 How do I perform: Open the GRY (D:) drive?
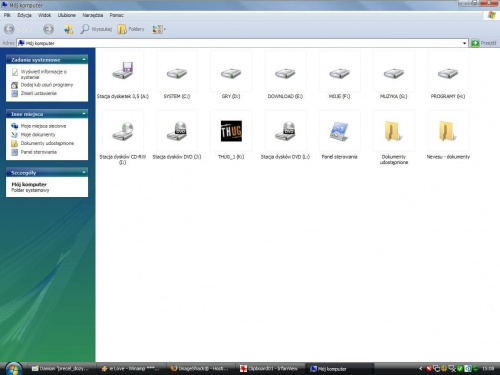pos(231,73)
